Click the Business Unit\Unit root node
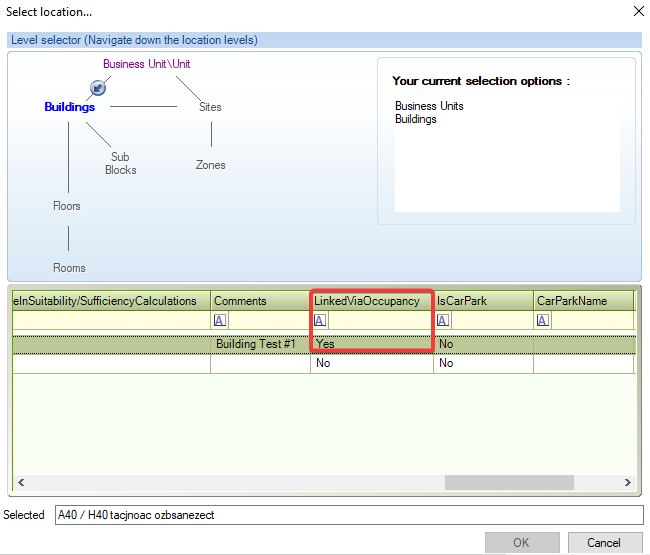Screen dimensions: 650x555 coord(146,64)
